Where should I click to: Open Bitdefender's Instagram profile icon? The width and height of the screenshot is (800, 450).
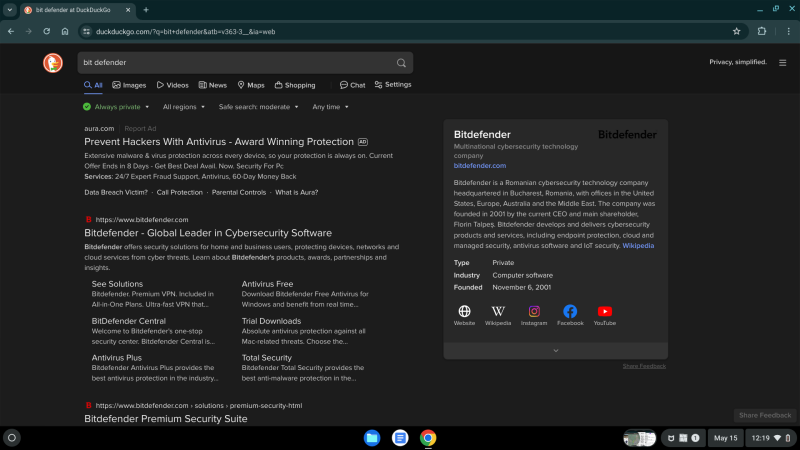(x=534, y=312)
